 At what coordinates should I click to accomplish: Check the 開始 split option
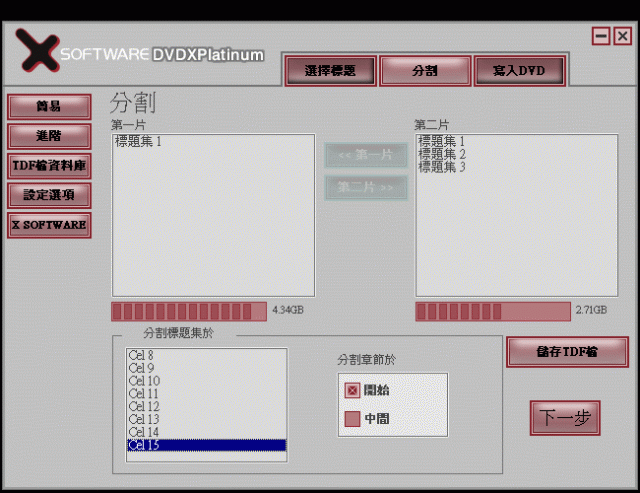[x=352, y=391]
